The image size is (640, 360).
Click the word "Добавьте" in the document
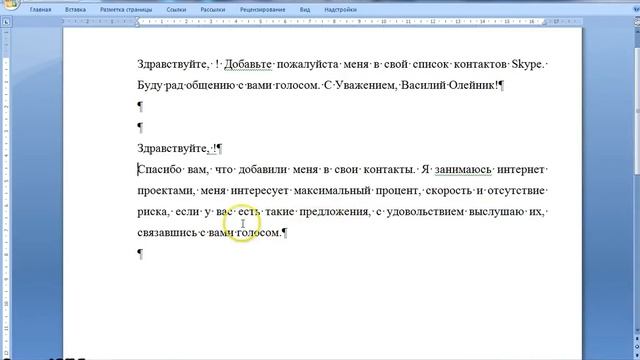pyautogui.click(x=248, y=64)
